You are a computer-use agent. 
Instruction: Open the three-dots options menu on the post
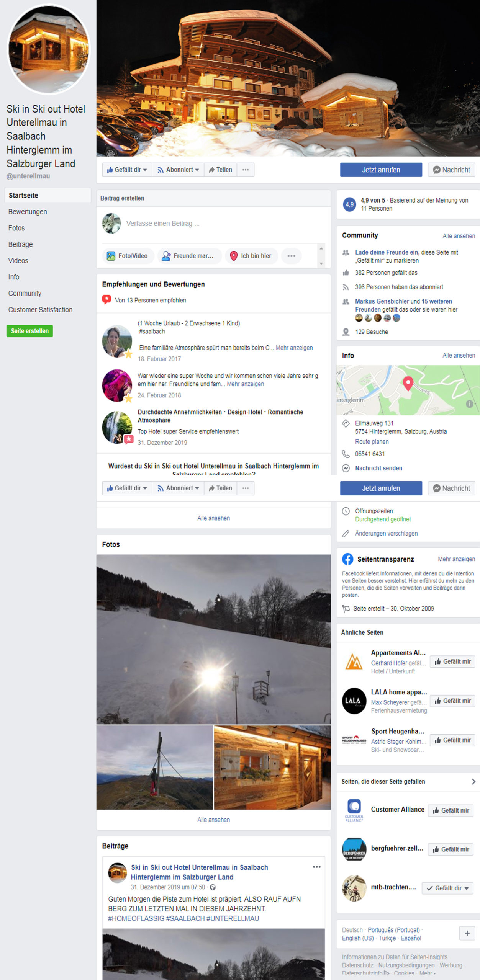[x=316, y=867]
